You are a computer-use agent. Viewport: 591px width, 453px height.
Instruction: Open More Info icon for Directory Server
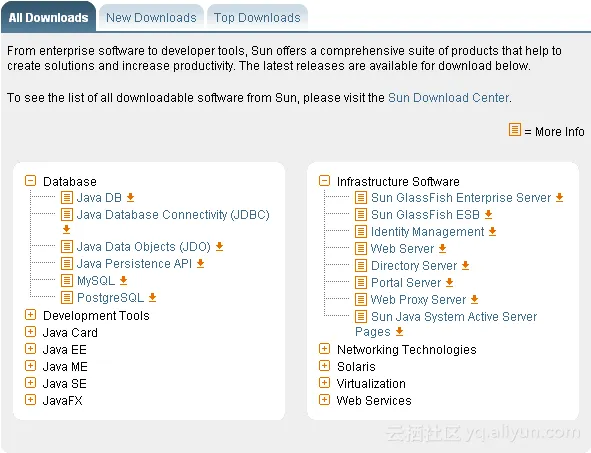pyautogui.click(x=361, y=265)
